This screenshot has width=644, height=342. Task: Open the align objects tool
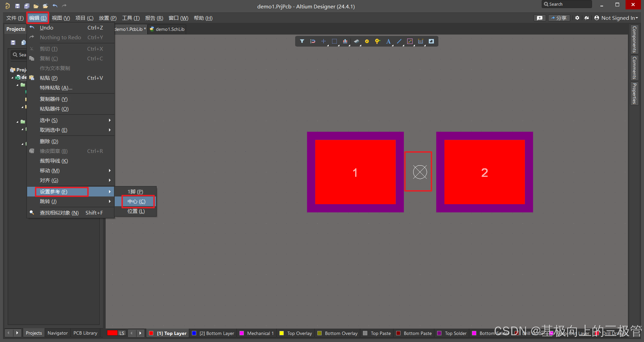345,41
